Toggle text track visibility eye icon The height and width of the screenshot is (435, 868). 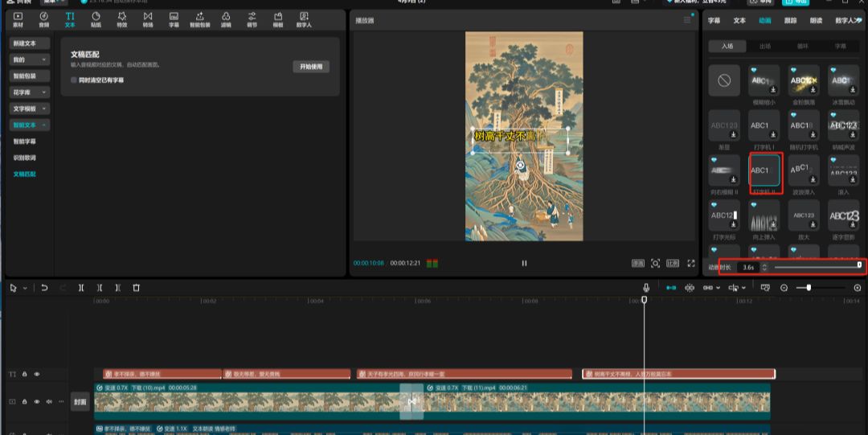click(x=37, y=374)
